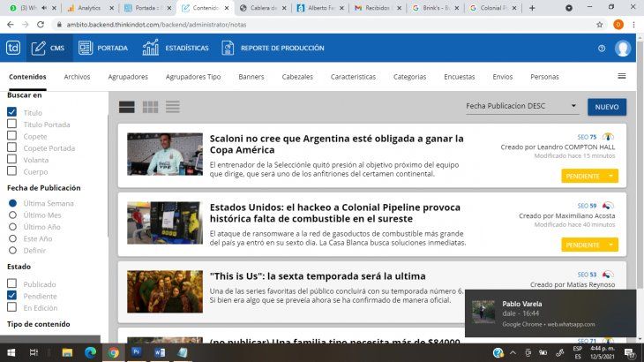Select the Definir date radio option
Image resolution: width=644 pixels, height=362 pixels.
pos(12,250)
